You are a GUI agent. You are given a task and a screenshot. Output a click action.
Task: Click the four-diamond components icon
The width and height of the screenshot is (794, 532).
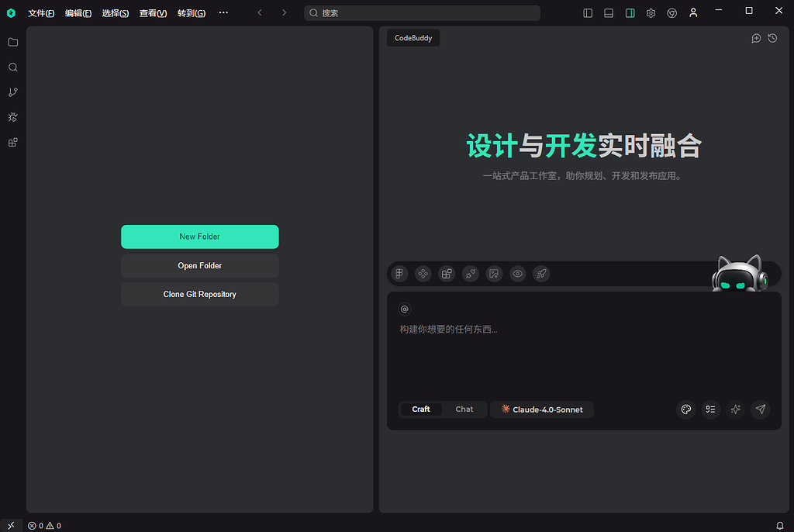pos(423,274)
